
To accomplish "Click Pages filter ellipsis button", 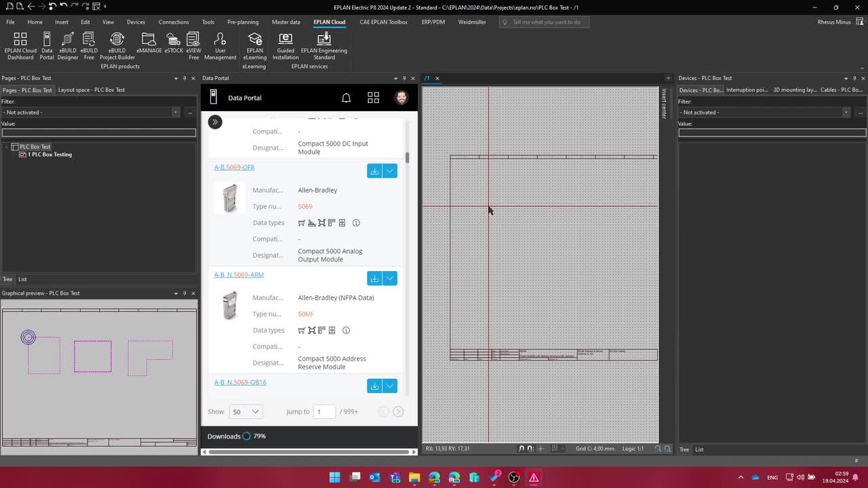I will point(190,113).
